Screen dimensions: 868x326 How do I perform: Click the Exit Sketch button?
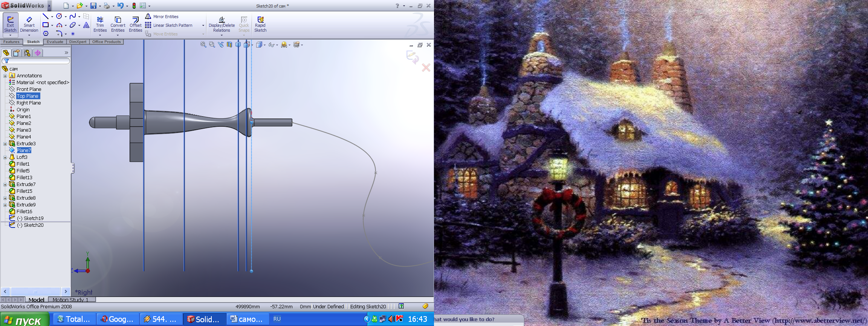10,24
